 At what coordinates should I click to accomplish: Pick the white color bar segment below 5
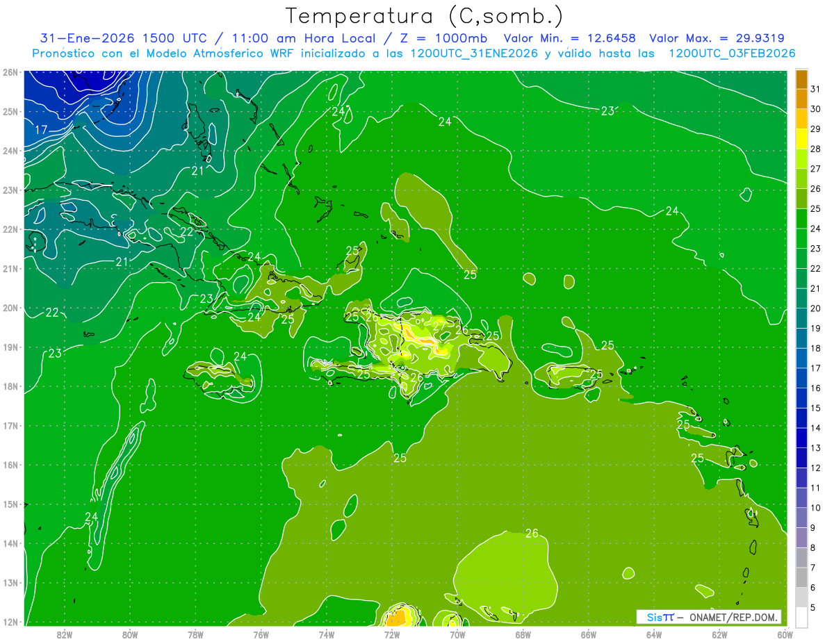(801, 617)
